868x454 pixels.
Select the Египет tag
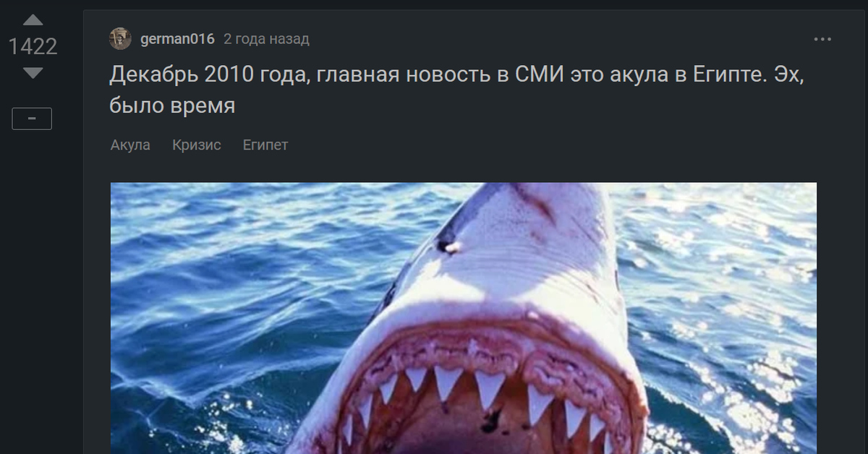click(x=265, y=145)
